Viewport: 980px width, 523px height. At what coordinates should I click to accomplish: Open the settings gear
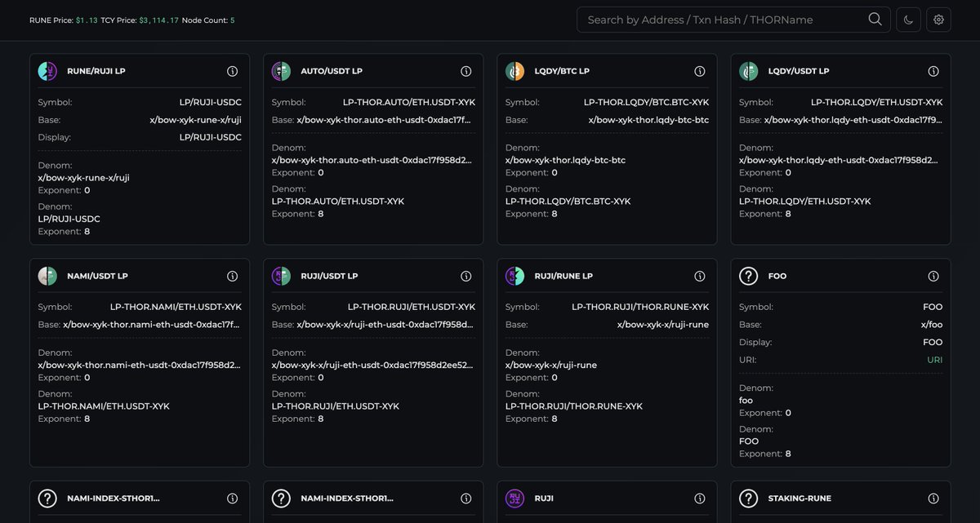(x=938, y=20)
